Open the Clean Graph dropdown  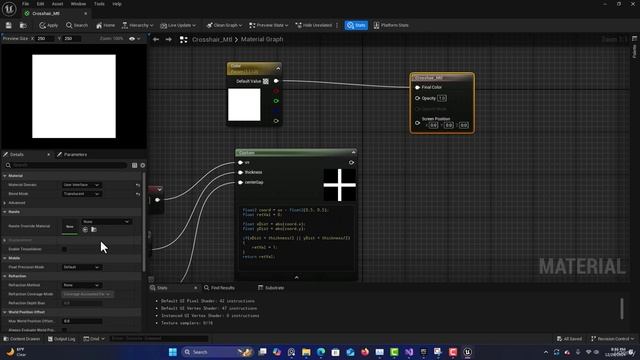[x=224, y=25]
